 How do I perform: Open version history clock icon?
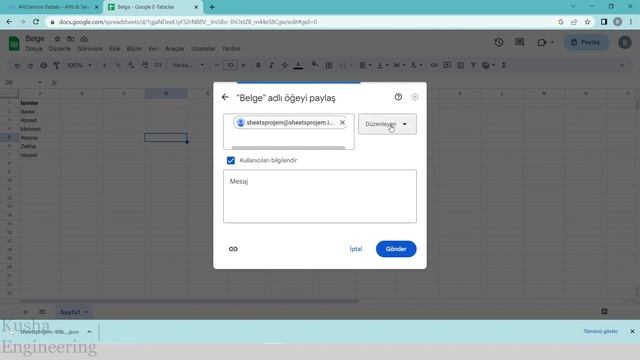(x=498, y=42)
